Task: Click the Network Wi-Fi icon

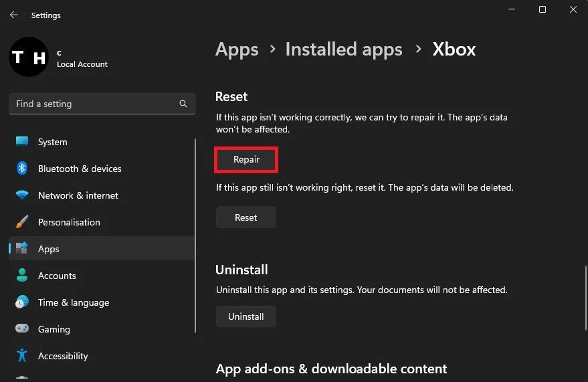Action: pos(22,195)
